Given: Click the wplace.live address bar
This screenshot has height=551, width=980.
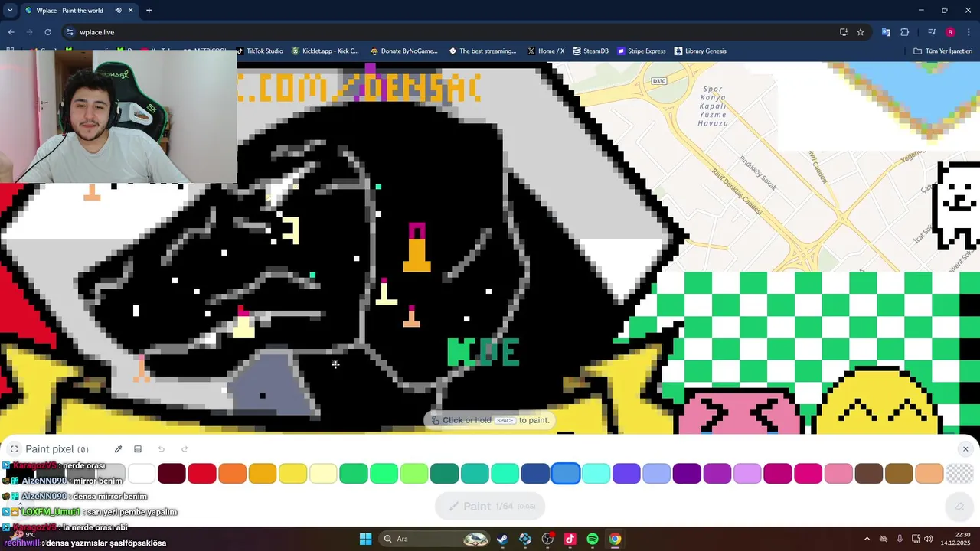Looking at the screenshot, I should (452, 32).
